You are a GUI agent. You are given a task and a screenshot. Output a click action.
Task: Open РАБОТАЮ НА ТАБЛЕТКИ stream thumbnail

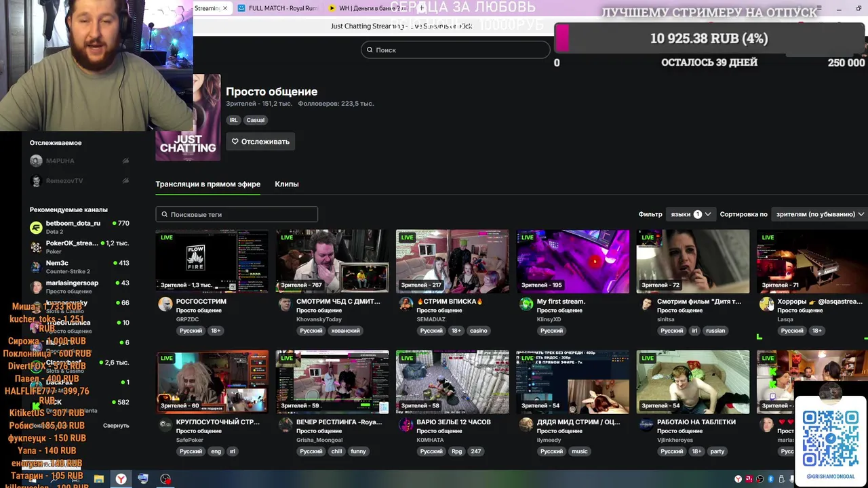coord(693,382)
